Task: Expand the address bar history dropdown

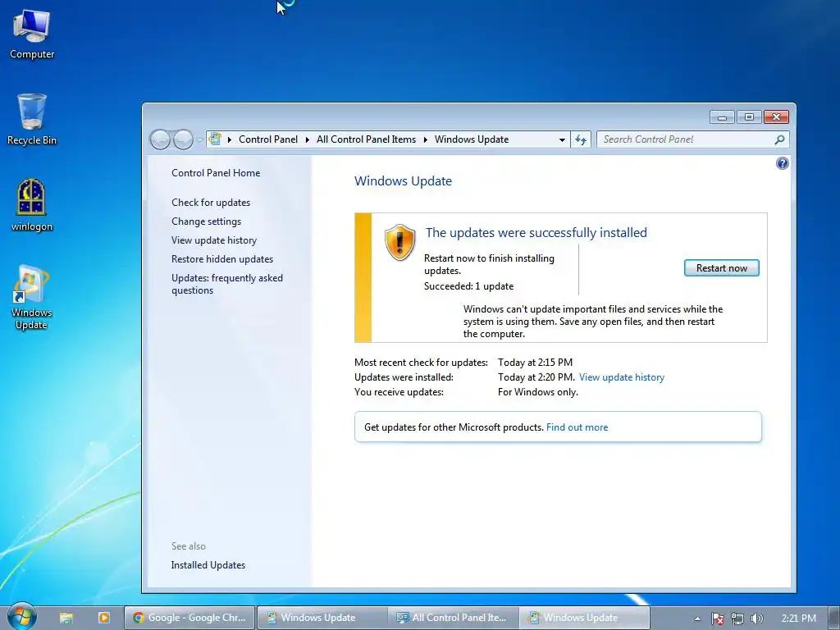Action: (562, 139)
